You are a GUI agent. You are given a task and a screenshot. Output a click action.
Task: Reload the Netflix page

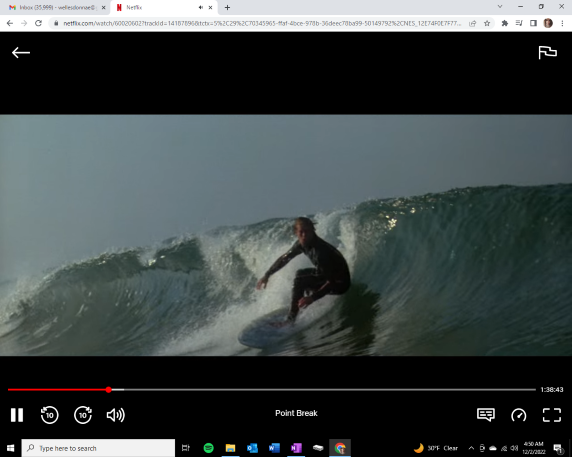pyautogui.click(x=38, y=23)
